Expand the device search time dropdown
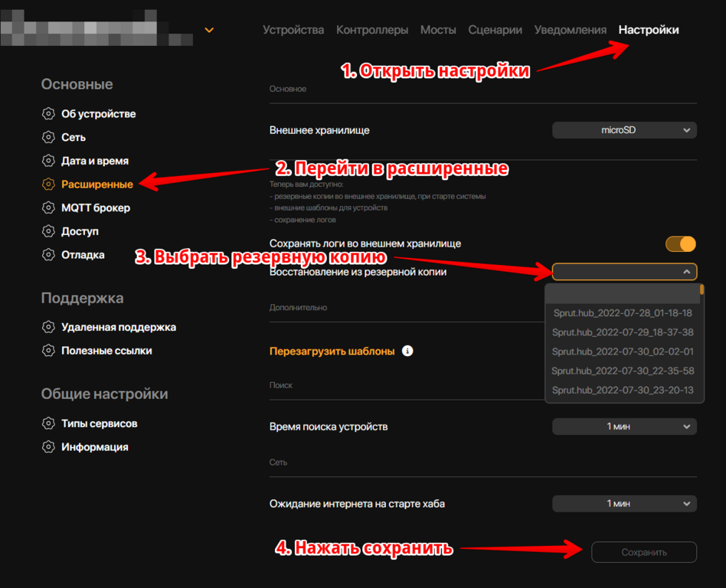This screenshot has width=726, height=588. (624, 426)
